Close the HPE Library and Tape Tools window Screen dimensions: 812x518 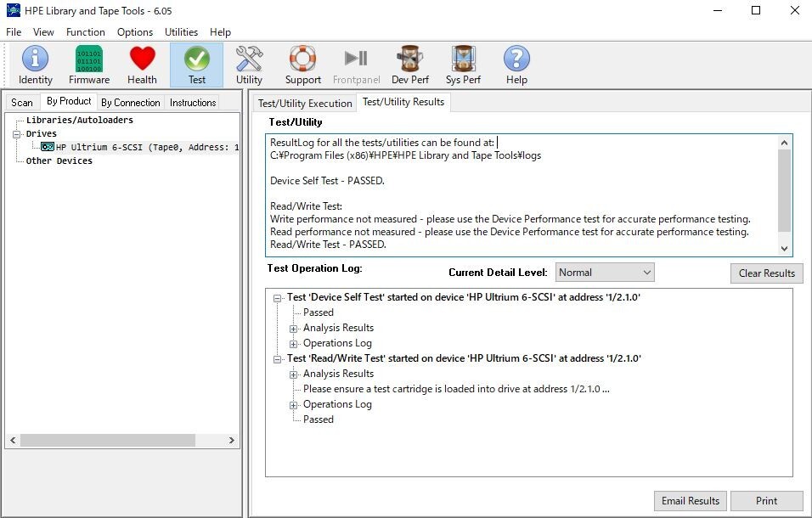click(x=794, y=10)
